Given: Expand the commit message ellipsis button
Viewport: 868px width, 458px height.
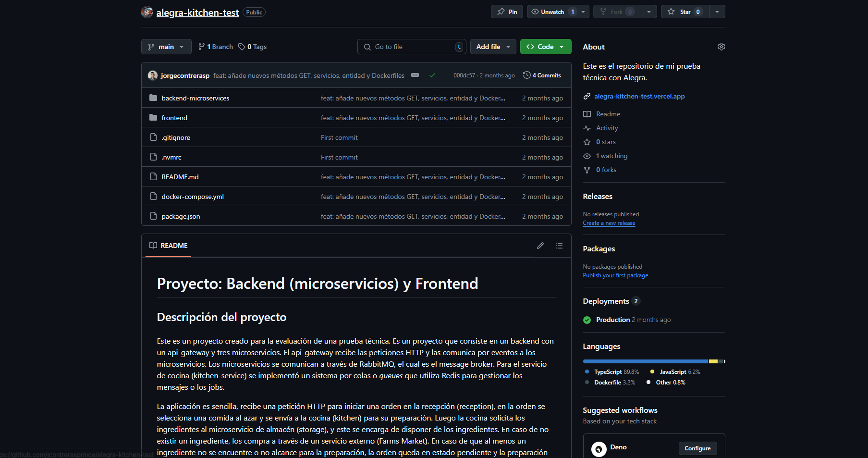Looking at the screenshot, I should [x=415, y=75].
